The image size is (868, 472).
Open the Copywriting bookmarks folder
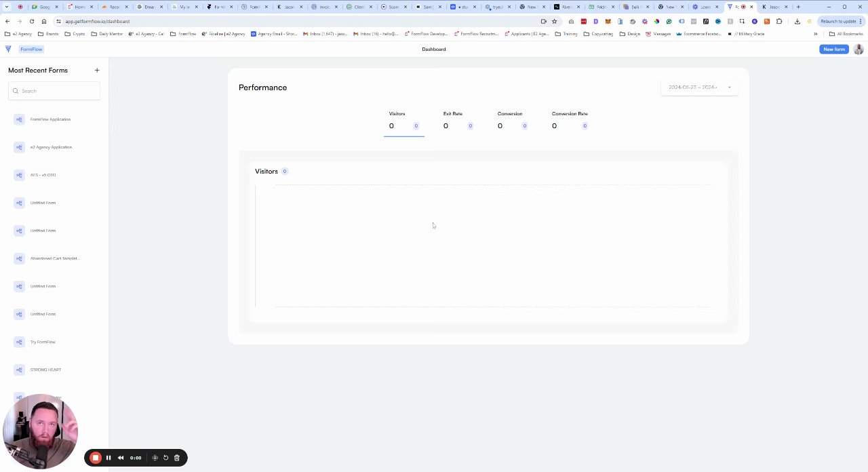click(598, 34)
